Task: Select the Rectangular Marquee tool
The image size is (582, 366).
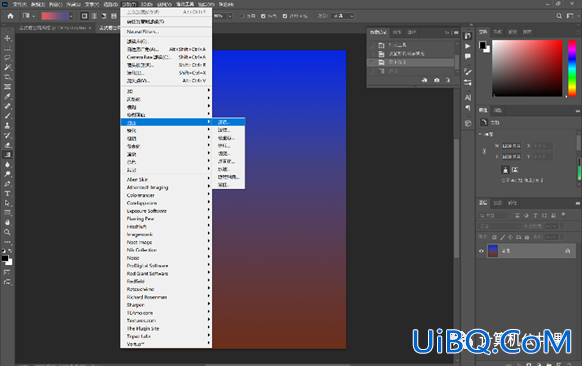Action: (x=7, y=48)
